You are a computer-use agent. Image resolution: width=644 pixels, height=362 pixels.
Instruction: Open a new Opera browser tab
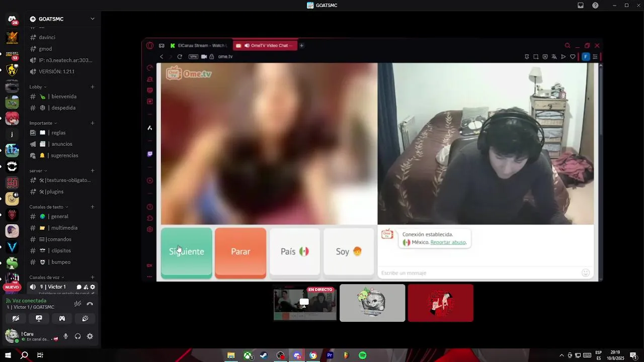pyautogui.click(x=302, y=46)
